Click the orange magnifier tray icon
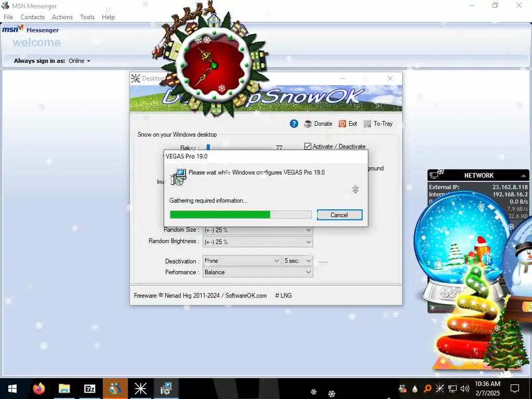532x399 pixels. point(428,389)
